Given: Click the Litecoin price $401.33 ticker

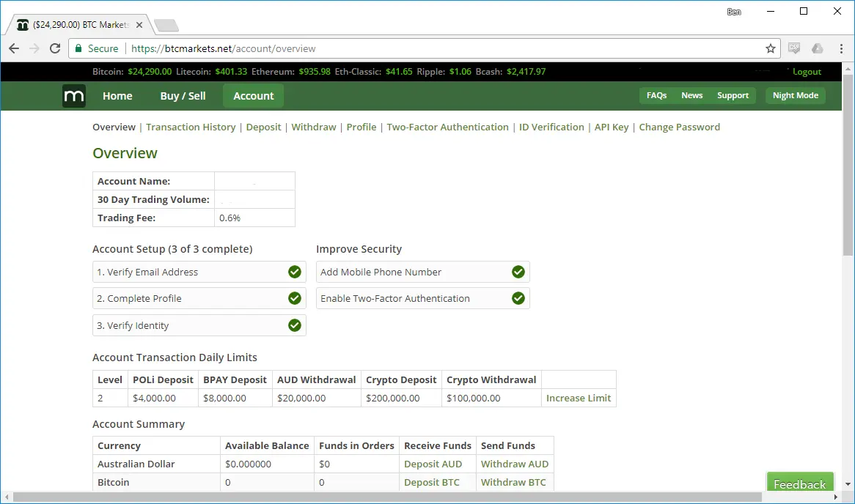Looking at the screenshot, I should coord(231,72).
